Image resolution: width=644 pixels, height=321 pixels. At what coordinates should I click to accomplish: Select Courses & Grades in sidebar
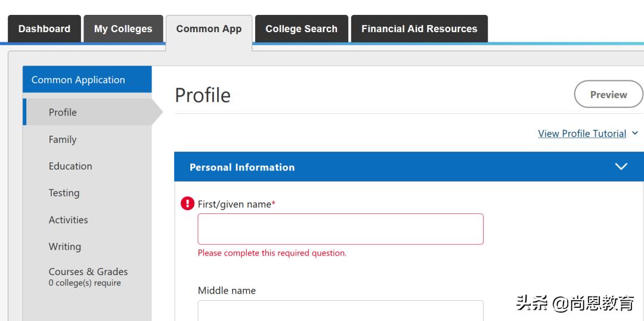pyautogui.click(x=88, y=276)
